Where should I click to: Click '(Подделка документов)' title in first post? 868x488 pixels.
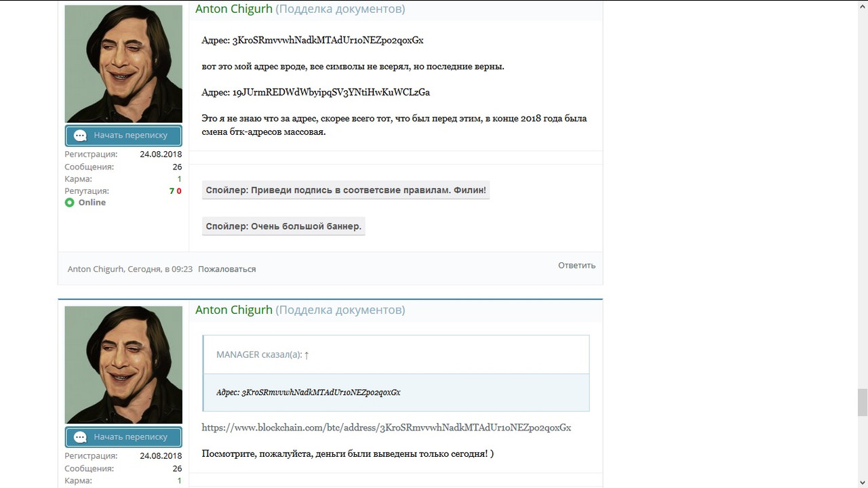[x=340, y=9]
